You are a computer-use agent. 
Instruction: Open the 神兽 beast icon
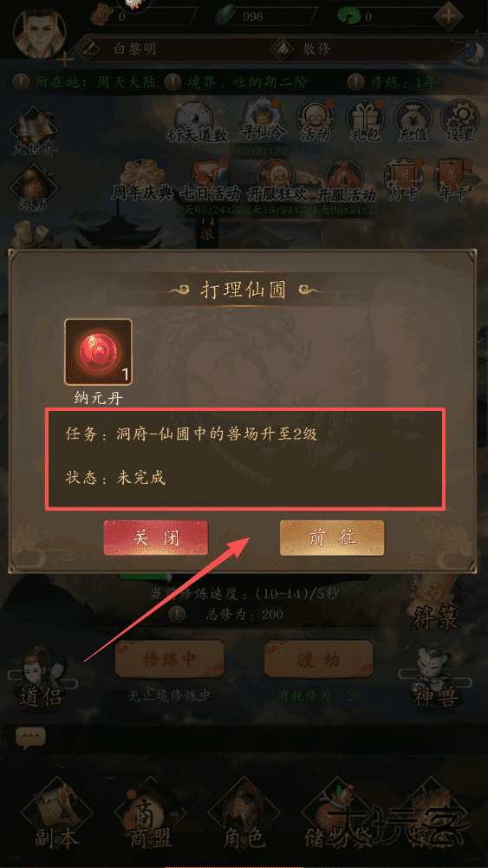[x=436, y=676]
